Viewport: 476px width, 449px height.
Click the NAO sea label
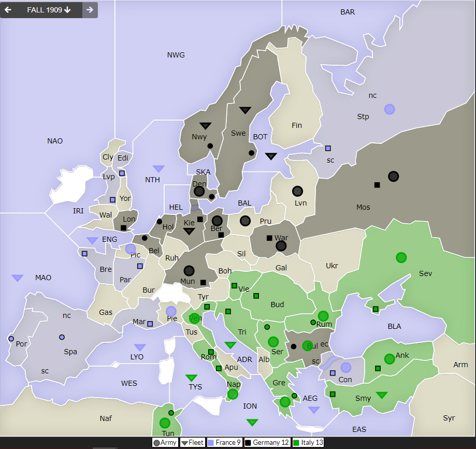click(x=55, y=141)
